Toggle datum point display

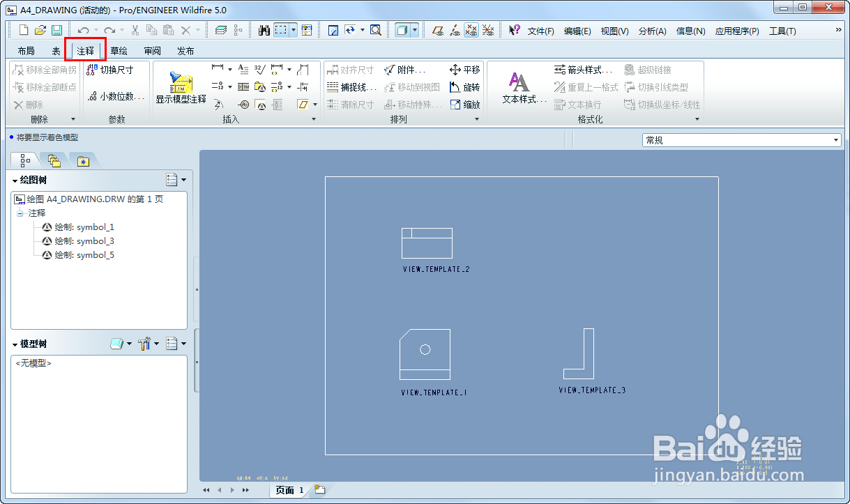[471, 30]
